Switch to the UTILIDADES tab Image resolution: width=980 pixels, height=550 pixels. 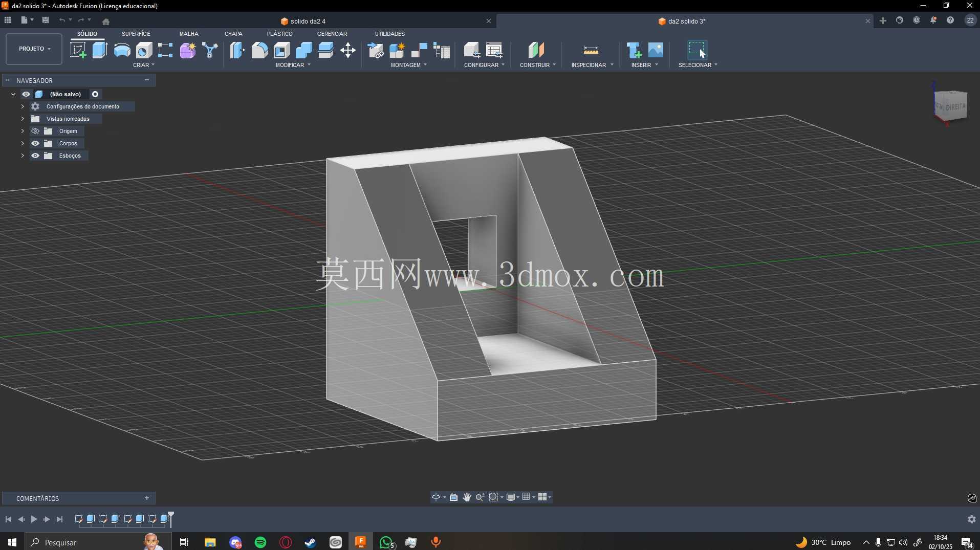(390, 34)
